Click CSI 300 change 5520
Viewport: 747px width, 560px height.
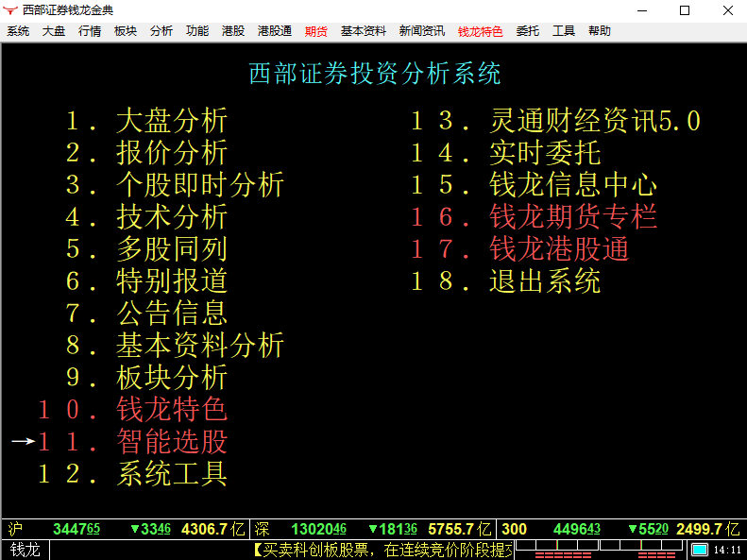point(649,529)
